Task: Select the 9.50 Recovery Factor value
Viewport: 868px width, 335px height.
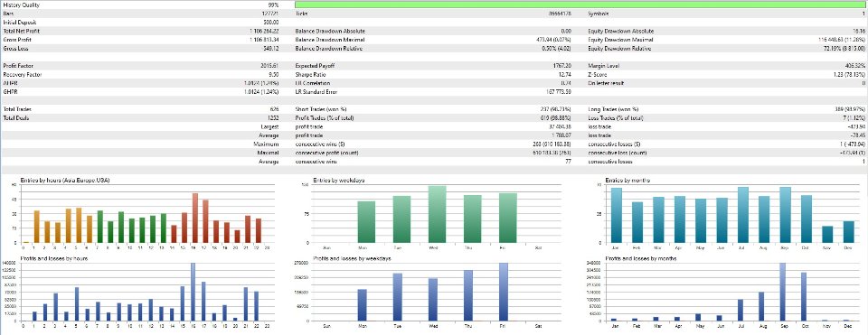Action: [273, 75]
